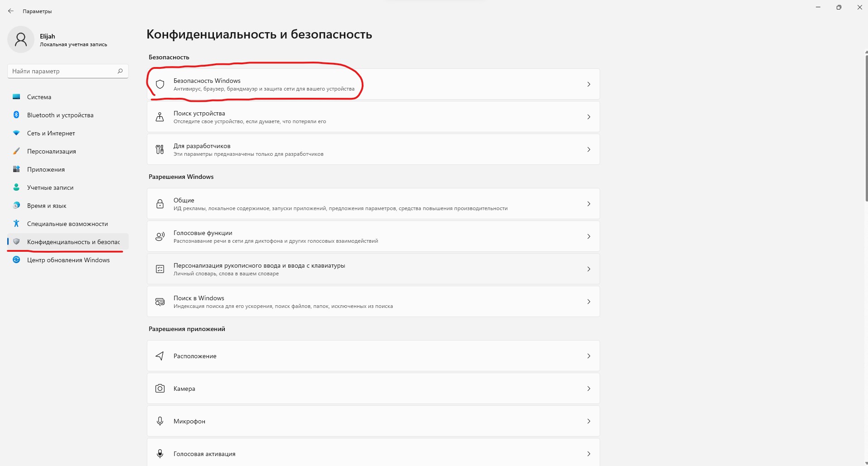This screenshot has width=868, height=466.
Task: Click the Голосовые функции speech icon
Action: (160, 236)
